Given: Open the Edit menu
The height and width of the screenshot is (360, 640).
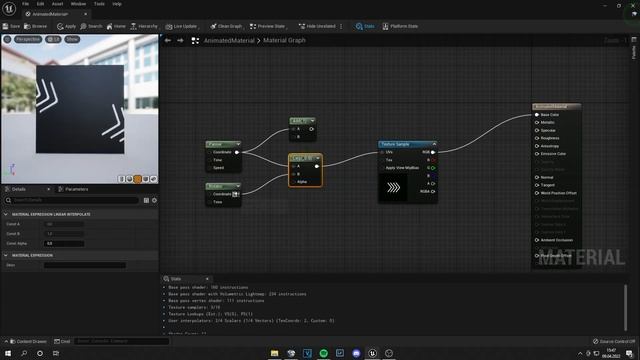Looking at the screenshot, I should (x=40, y=4).
